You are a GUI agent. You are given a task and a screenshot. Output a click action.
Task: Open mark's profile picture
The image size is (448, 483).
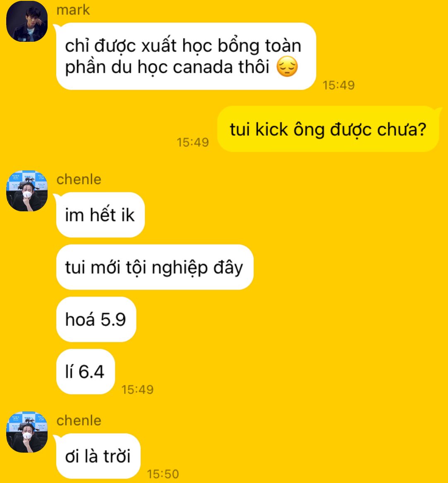(x=27, y=21)
